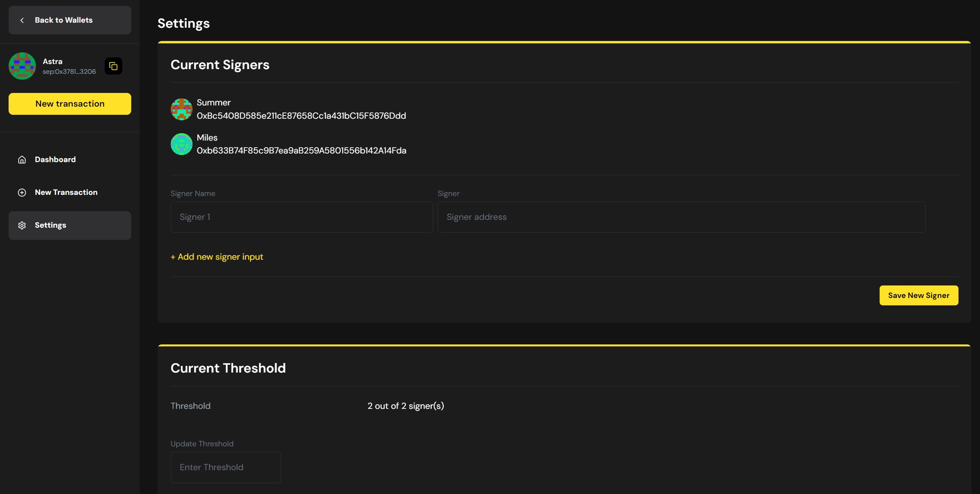
Task: Select the Settings sidebar item
Action: (70, 225)
